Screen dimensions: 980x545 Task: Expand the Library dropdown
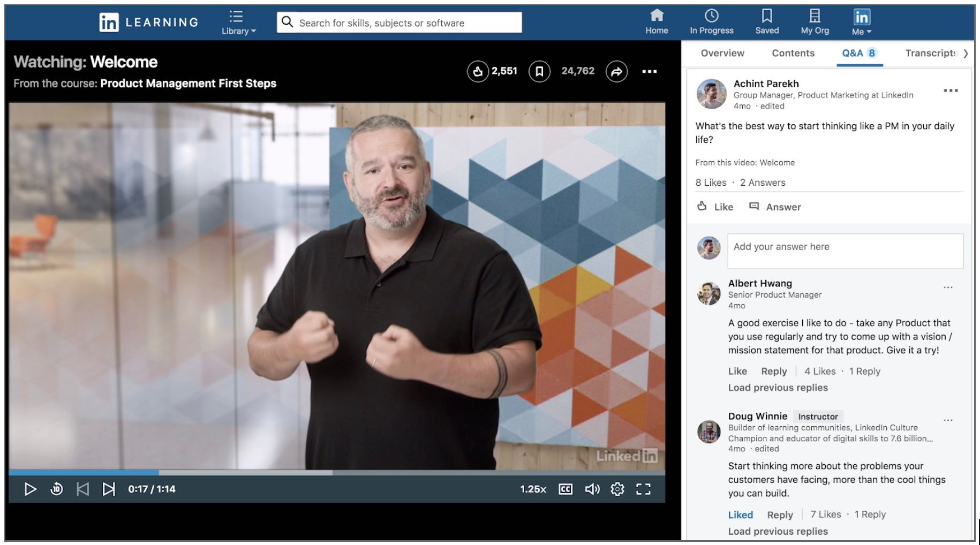238,22
